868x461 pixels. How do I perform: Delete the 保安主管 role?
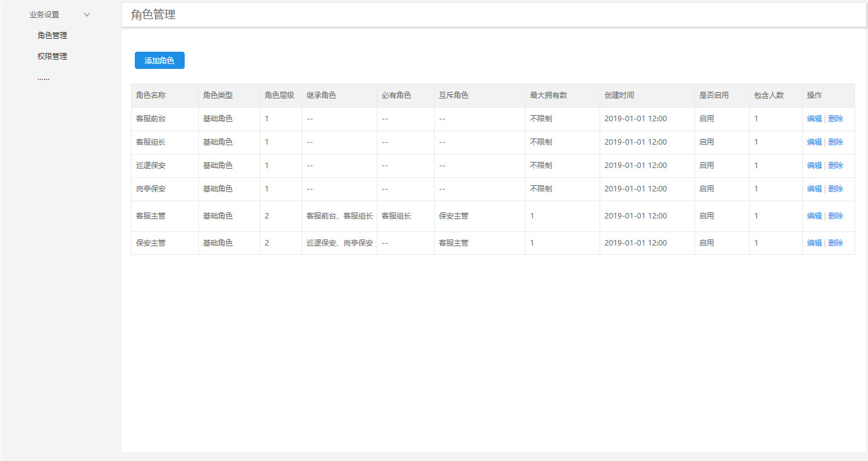coord(836,243)
